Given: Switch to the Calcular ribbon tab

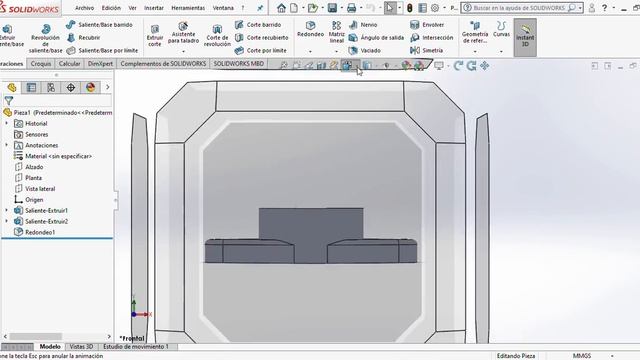Looking at the screenshot, I should [69, 64].
